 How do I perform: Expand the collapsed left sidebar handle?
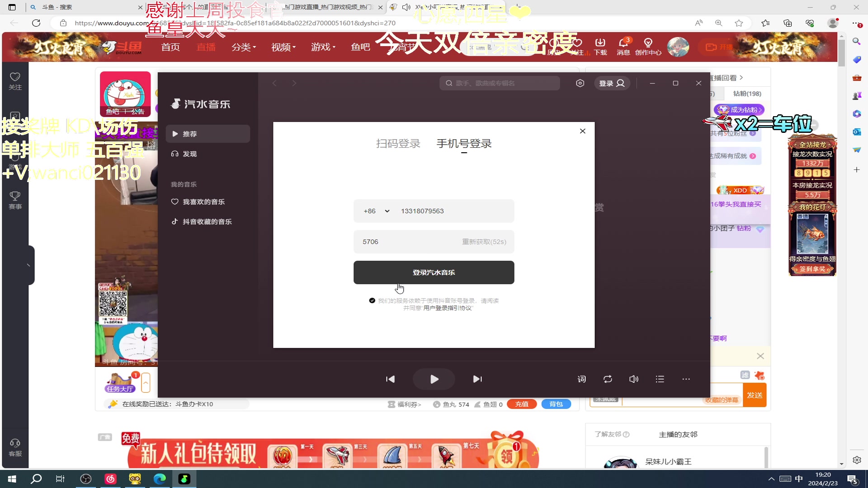click(29, 265)
